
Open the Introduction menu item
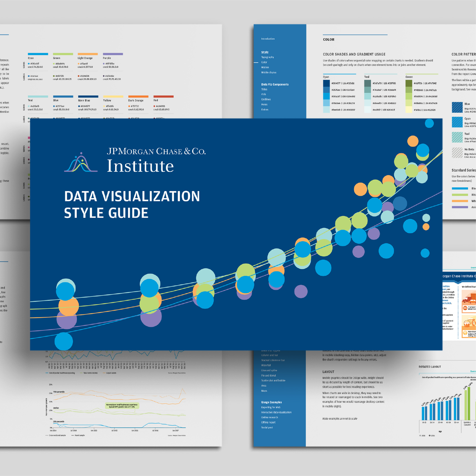(268, 38)
